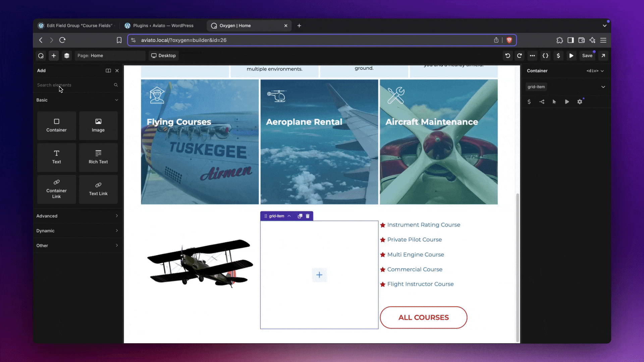Click the Flight Instructor Course link
The width and height of the screenshot is (644, 362).
(x=421, y=284)
